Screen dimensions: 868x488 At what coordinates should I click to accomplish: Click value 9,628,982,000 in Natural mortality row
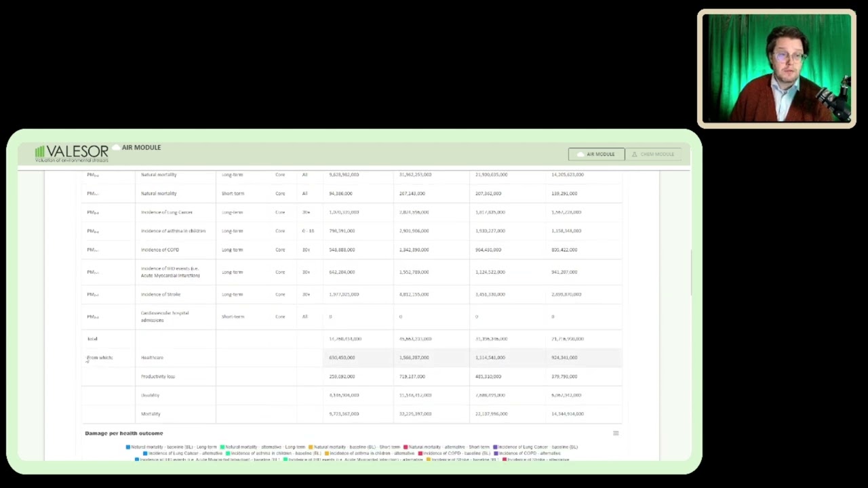click(344, 175)
